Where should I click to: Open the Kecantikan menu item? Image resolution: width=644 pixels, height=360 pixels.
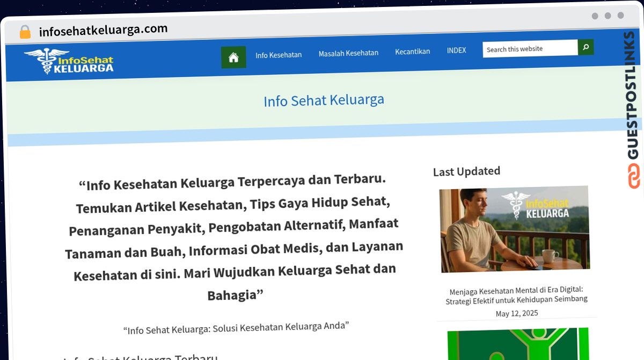413,52
